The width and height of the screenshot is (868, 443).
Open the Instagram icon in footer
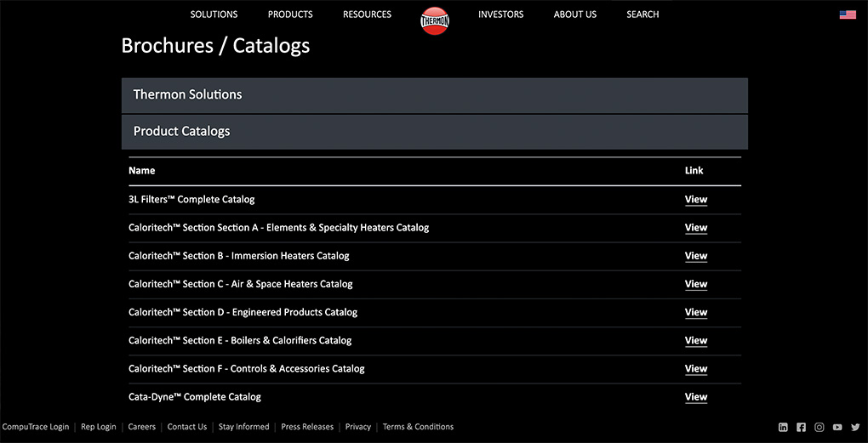click(819, 428)
